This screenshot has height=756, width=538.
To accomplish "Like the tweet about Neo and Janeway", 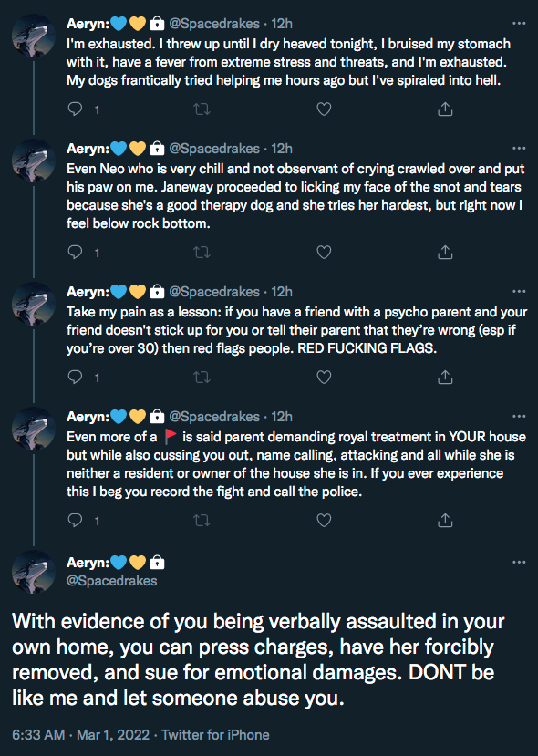I will [x=324, y=253].
